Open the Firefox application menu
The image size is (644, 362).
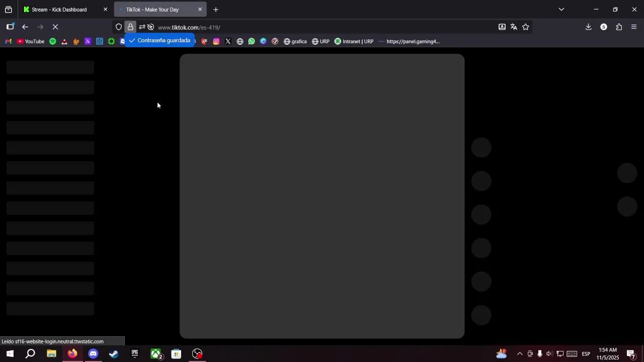[634, 27]
